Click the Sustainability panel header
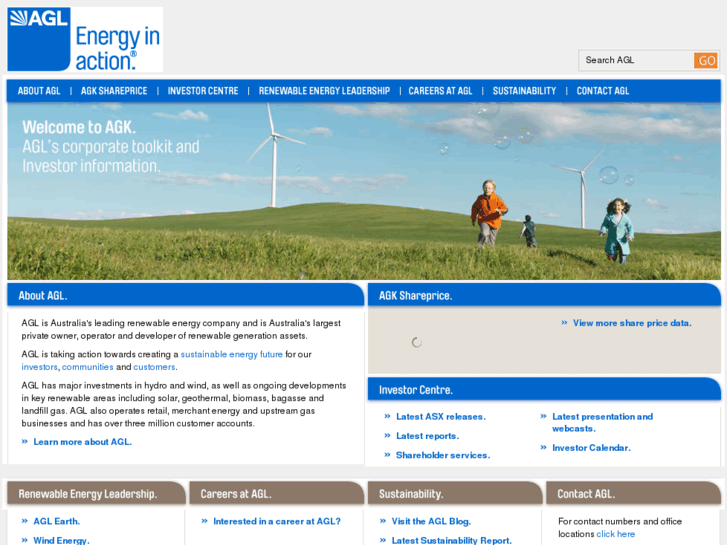Viewport: 727px width, 545px height. pyautogui.click(x=455, y=494)
